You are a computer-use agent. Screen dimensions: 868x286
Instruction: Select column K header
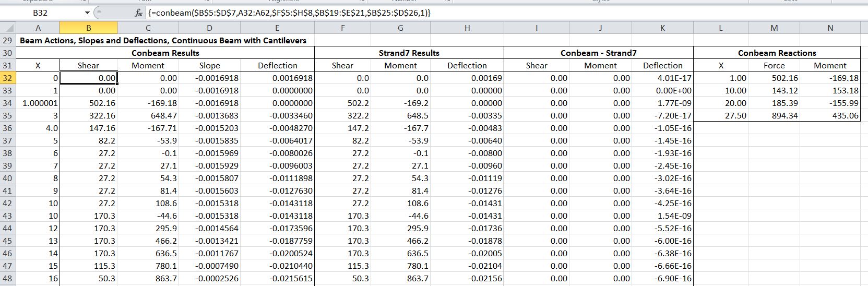[662, 28]
